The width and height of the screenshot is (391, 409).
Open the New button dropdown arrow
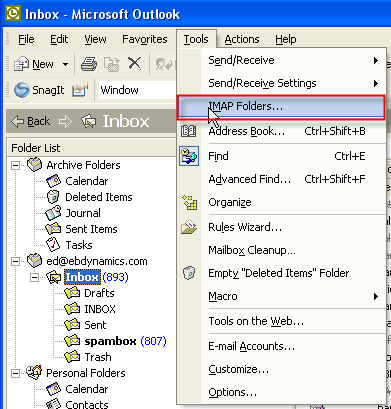coord(66,64)
